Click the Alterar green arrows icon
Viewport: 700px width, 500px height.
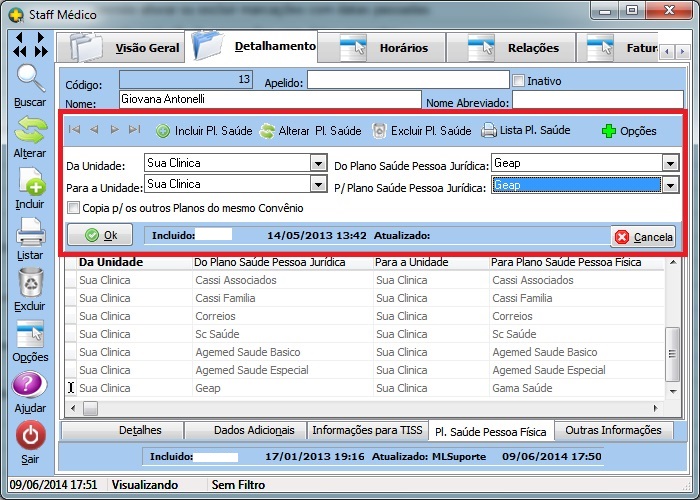(x=30, y=130)
